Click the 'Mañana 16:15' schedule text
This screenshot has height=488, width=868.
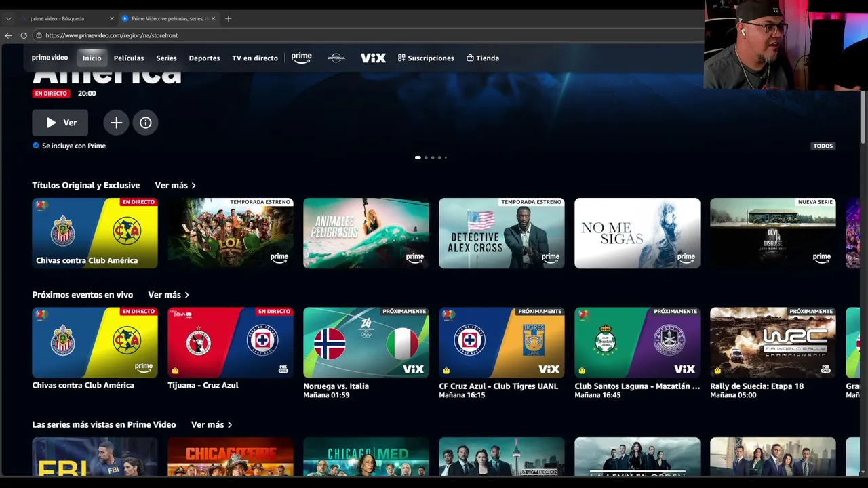pos(462,395)
